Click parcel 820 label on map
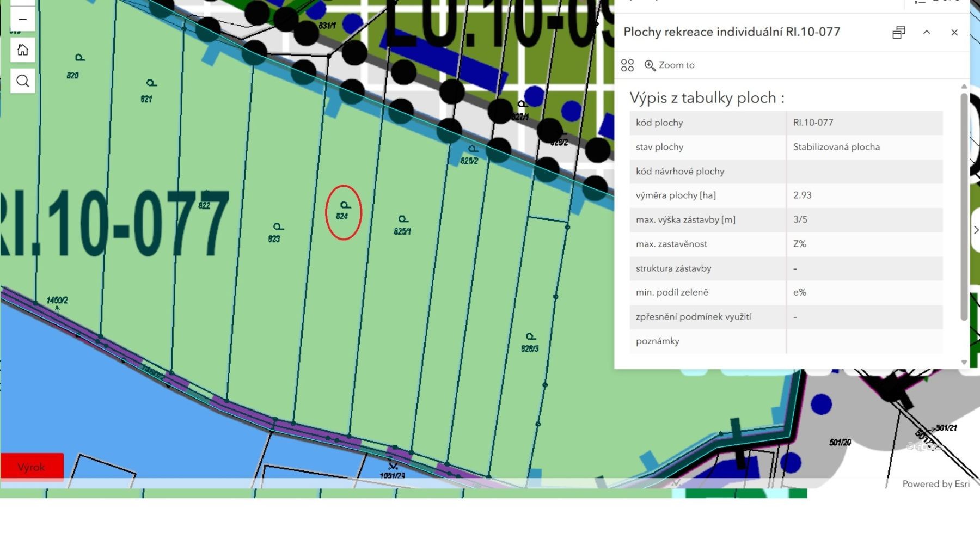 click(x=72, y=76)
